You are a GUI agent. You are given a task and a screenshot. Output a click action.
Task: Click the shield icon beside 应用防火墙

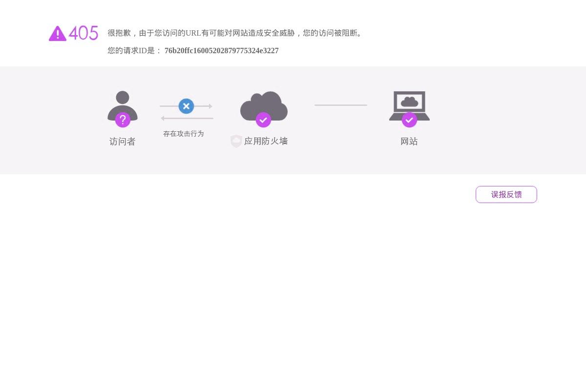236,141
